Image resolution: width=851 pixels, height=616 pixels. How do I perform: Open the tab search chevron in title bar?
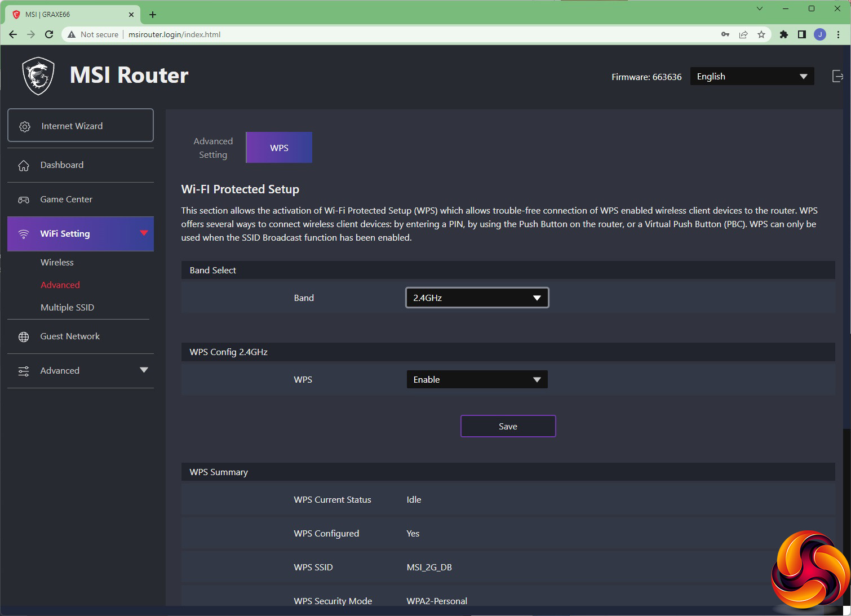point(760,8)
